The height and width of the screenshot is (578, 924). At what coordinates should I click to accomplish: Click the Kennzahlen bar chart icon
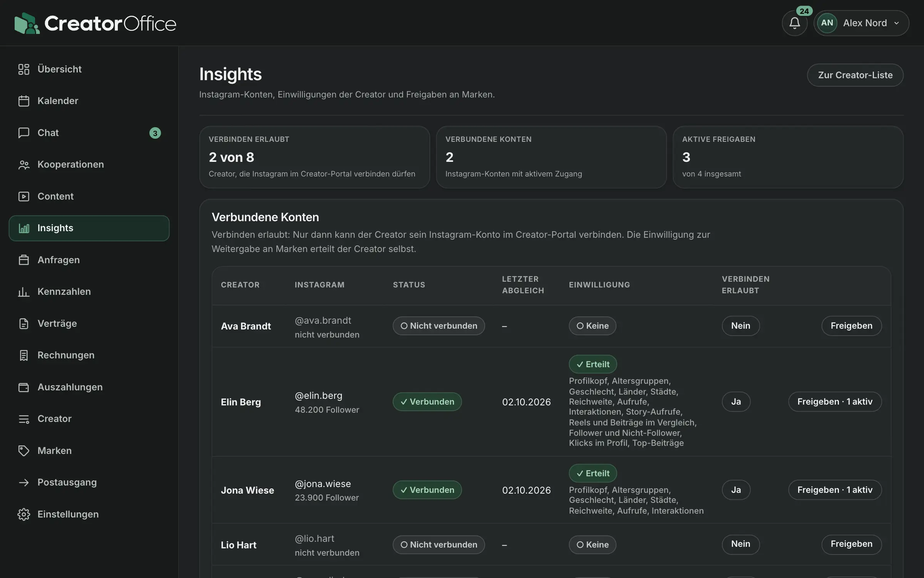pos(24,292)
